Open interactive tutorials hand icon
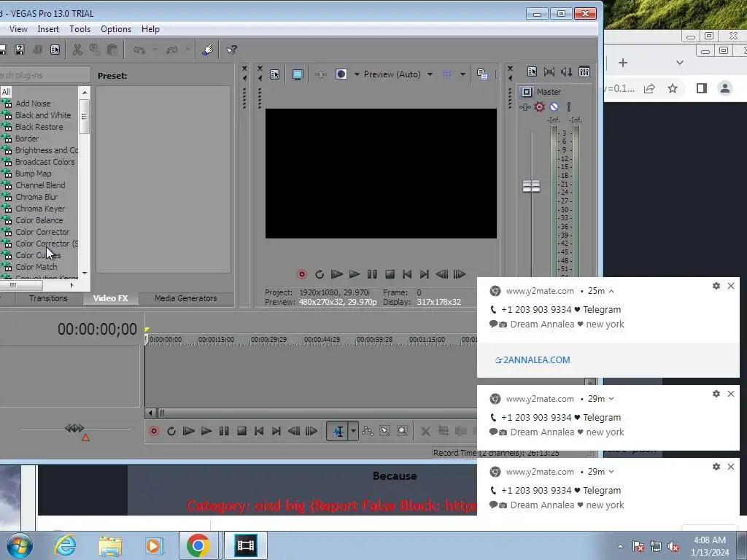 207,50
